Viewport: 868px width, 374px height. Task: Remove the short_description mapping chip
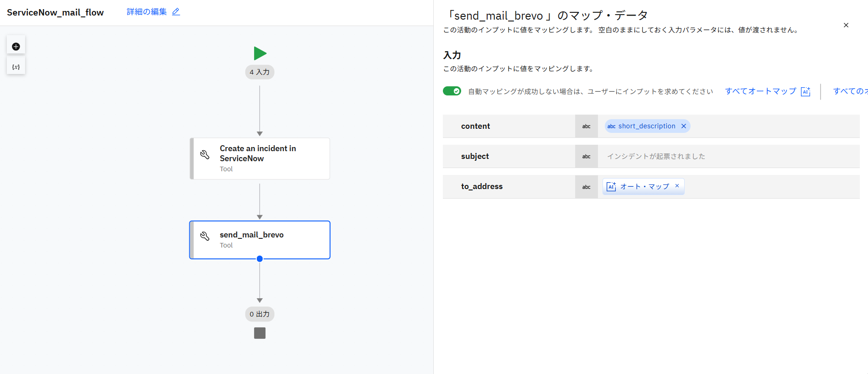coord(684,126)
